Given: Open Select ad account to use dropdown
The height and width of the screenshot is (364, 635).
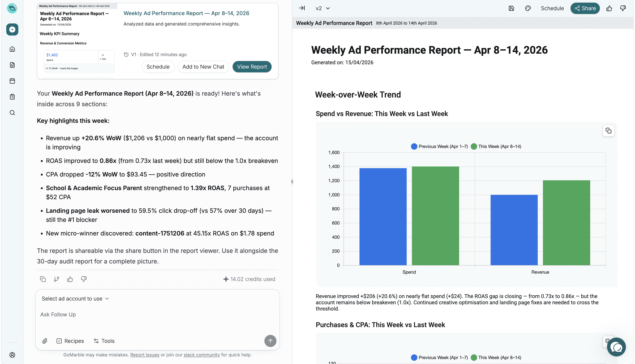Looking at the screenshot, I should [x=75, y=299].
